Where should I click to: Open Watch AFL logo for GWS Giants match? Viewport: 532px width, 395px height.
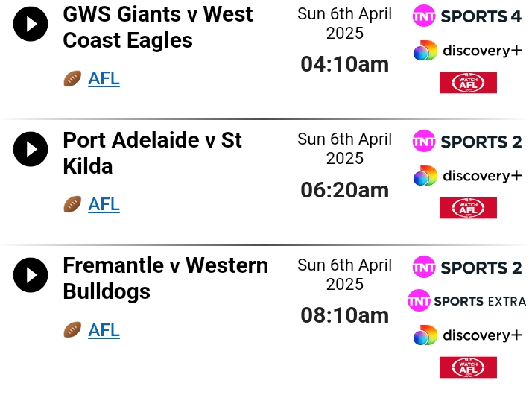click(468, 83)
